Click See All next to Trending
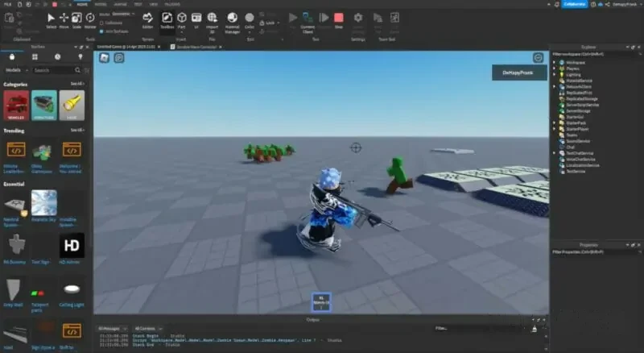 [x=77, y=131]
